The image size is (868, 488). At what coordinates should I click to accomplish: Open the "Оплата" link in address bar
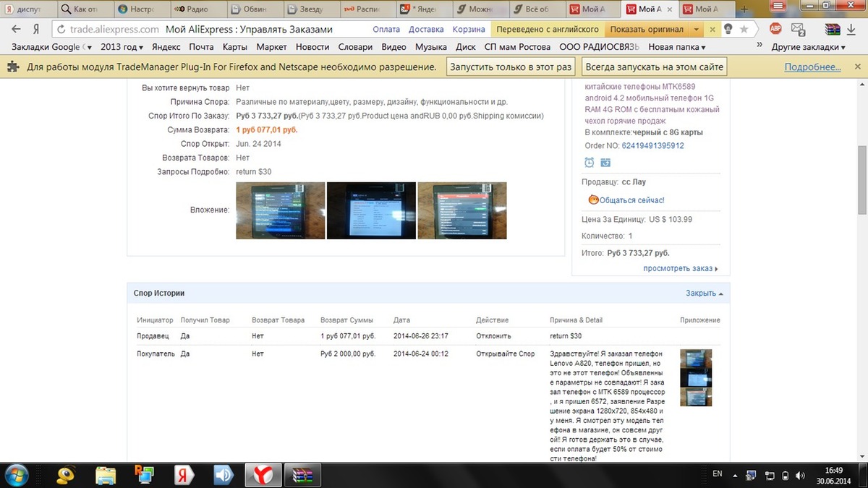coord(386,30)
